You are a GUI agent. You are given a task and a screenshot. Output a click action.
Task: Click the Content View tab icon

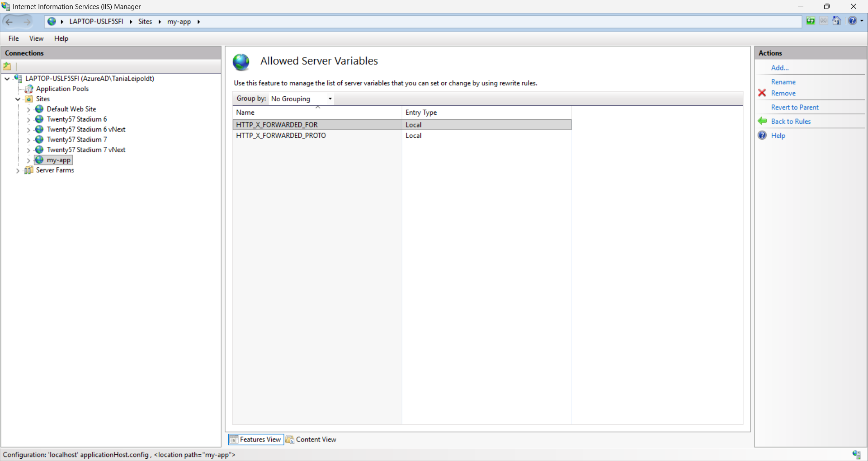pyautogui.click(x=290, y=439)
